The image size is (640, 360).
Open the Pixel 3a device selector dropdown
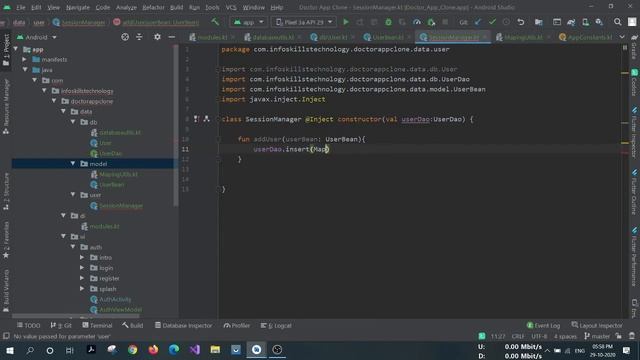pos(304,22)
